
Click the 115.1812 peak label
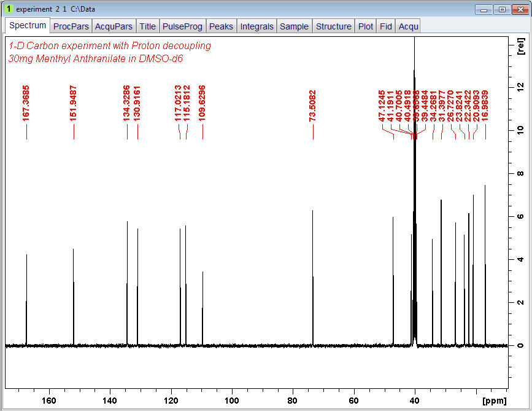187,103
